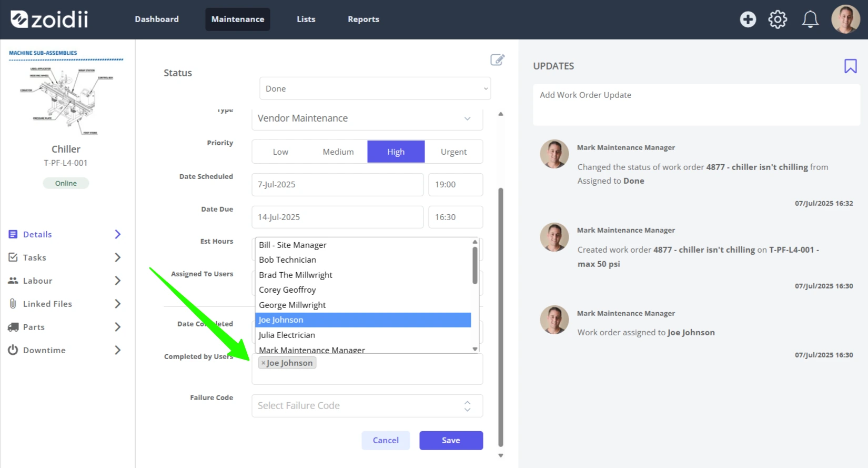Click the Parts truck icon
The width and height of the screenshot is (868, 468).
(x=13, y=327)
